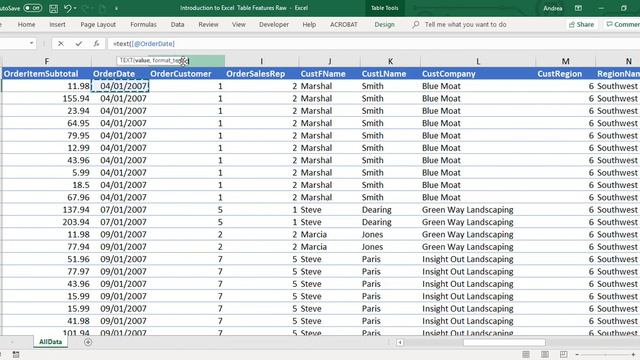Open the Undo history dropdown arrow
The height and width of the screenshot is (360, 640).
pyautogui.click(x=75, y=8)
